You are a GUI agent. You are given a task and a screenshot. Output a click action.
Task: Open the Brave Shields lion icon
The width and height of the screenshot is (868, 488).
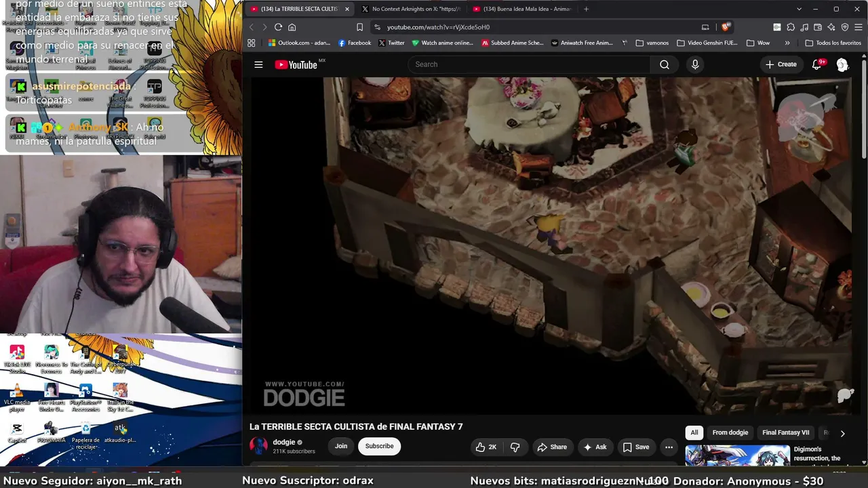(726, 27)
